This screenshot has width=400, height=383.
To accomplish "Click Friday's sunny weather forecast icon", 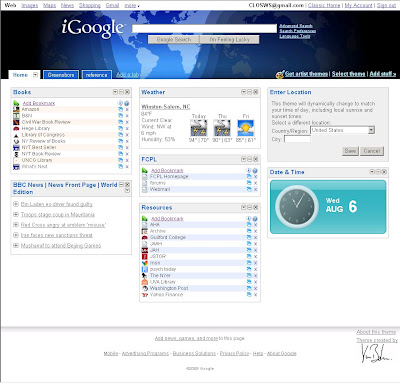I will click(246, 128).
